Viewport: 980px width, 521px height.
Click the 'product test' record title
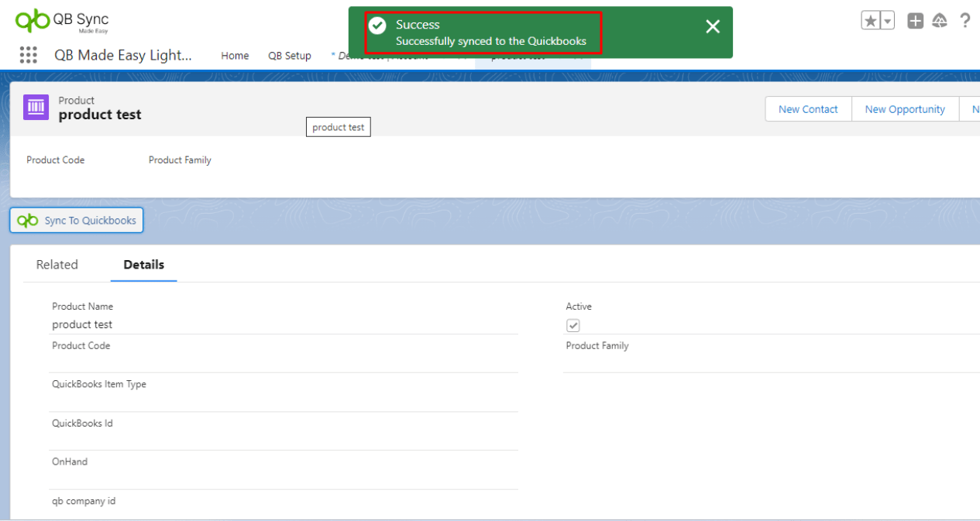pyautogui.click(x=100, y=115)
